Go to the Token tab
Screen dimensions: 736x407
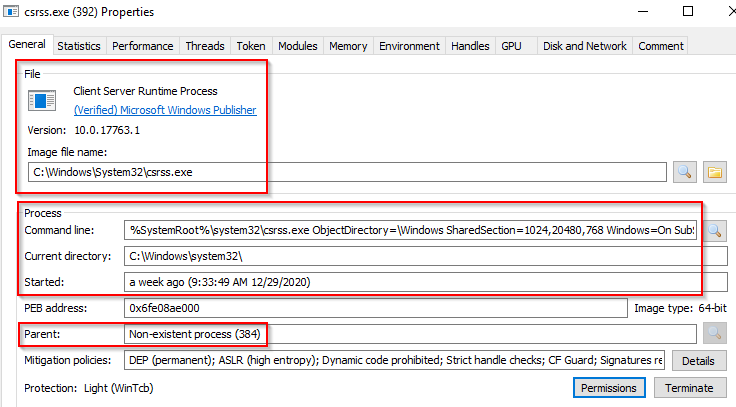click(250, 46)
